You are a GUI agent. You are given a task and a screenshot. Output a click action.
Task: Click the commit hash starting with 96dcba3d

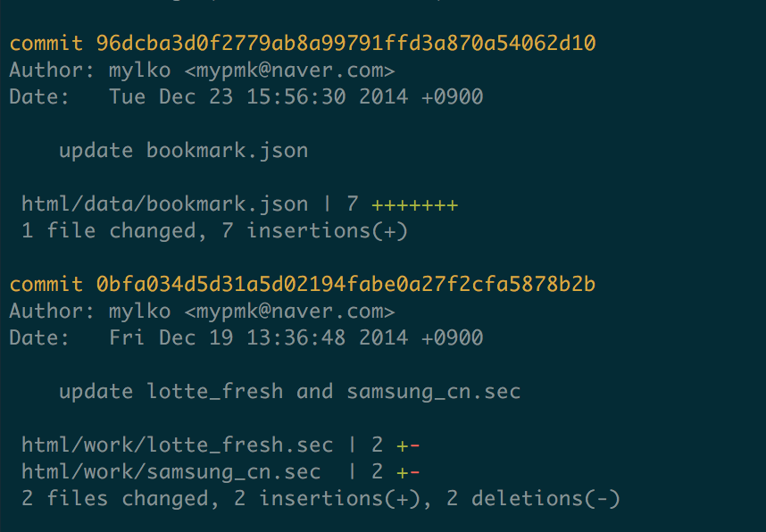pos(346,43)
